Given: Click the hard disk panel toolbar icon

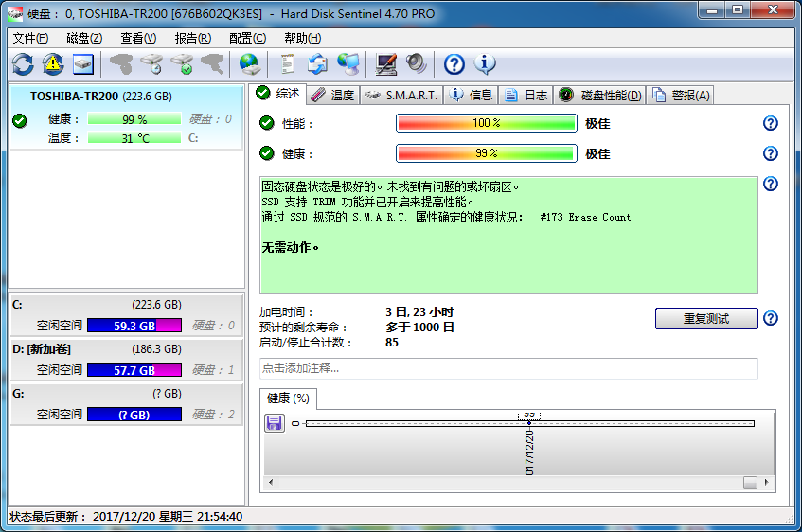Looking at the screenshot, I should [83, 64].
